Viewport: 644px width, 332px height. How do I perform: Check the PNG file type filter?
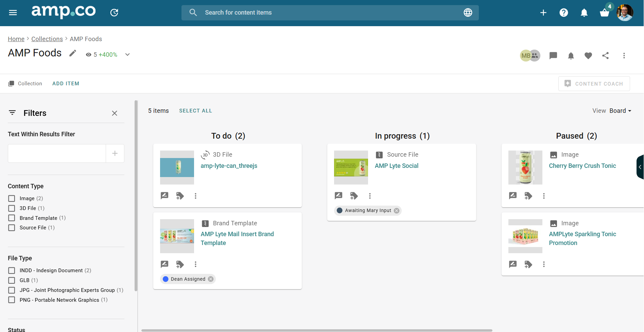(x=12, y=300)
